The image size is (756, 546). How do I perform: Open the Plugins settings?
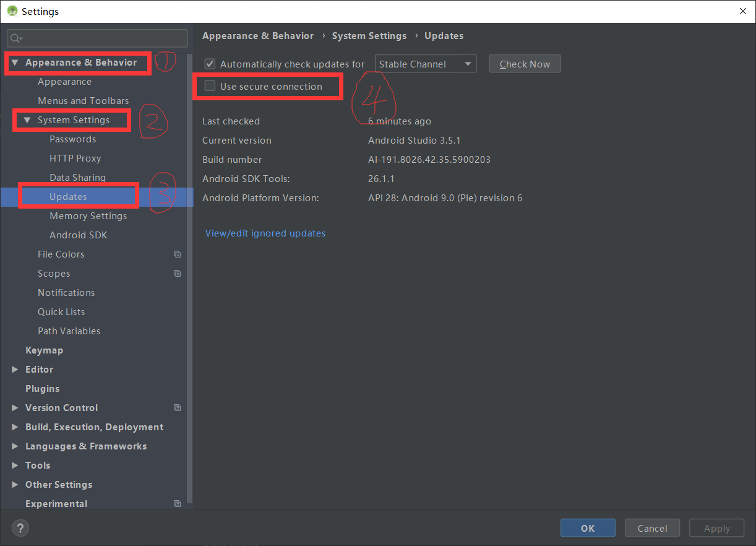pyautogui.click(x=42, y=389)
